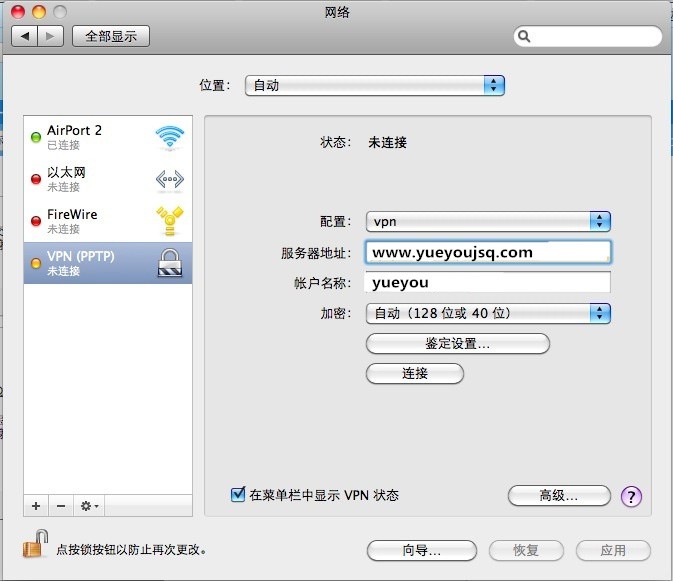Close the 网络 window with red button
This screenshot has width=673, height=581.
(18, 12)
